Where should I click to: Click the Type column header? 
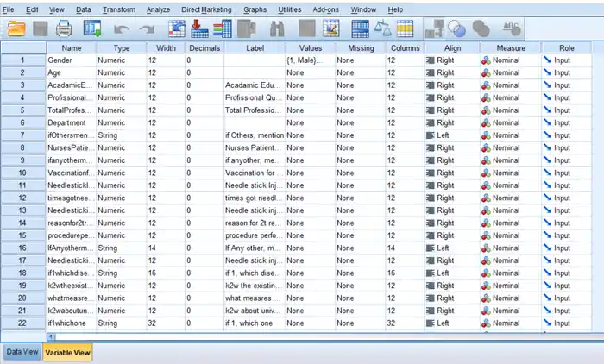[x=122, y=48]
